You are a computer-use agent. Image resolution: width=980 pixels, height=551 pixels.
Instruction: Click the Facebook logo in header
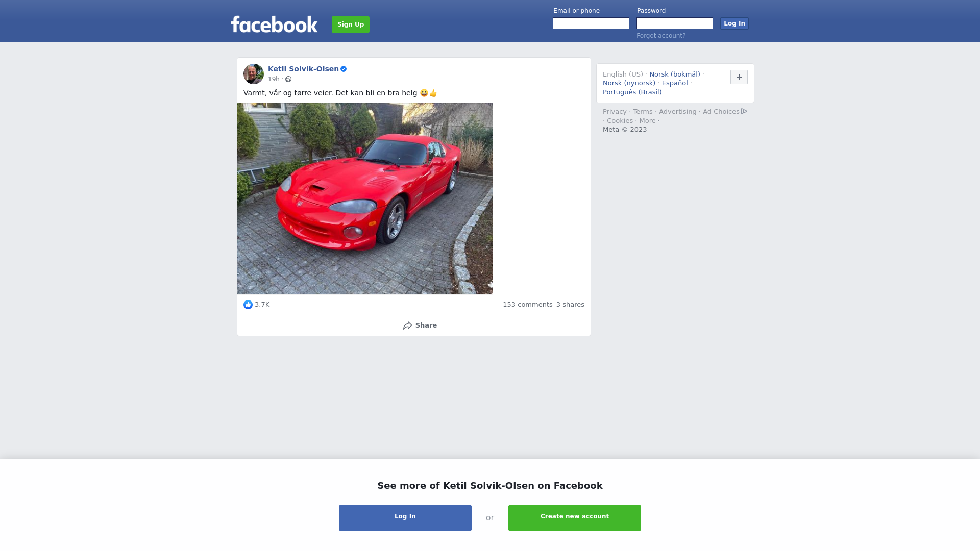click(x=274, y=24)
